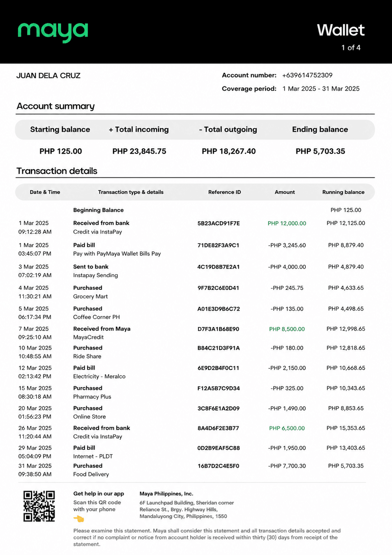
Task: Click the Account summary heading
Action: point(55,106)
